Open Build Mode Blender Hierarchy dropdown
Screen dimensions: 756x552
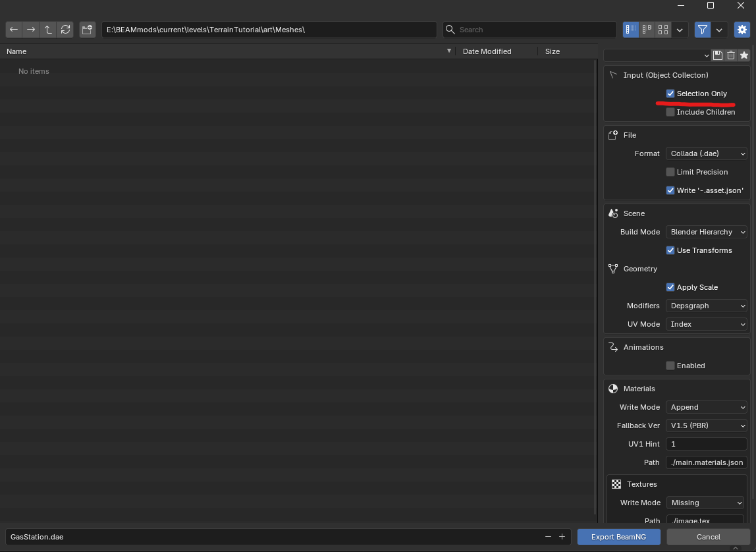click(707, 232)
